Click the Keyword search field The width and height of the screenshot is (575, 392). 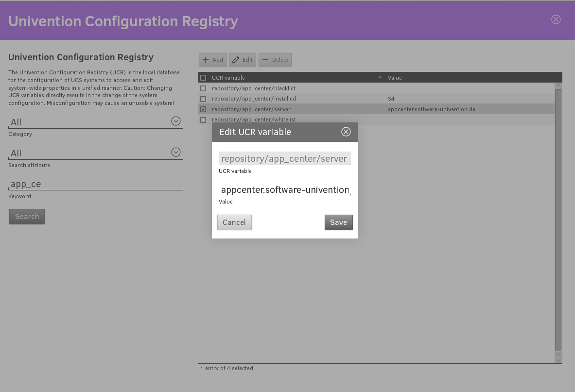(95, 184)
